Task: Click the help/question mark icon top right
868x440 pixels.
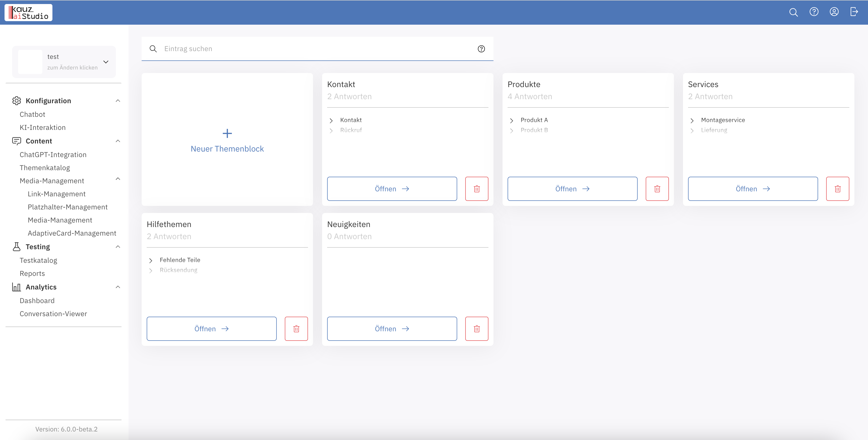Action: click(x=815, y=12)
